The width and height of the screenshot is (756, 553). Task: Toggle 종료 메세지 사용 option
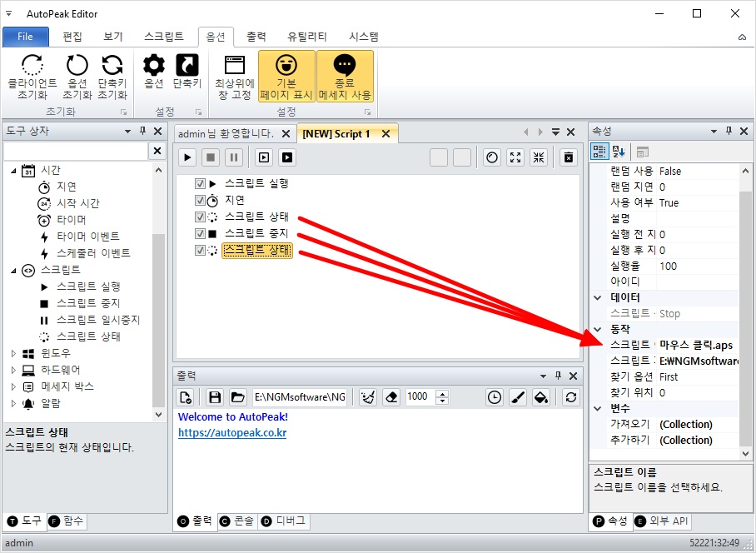click(345, 76)
